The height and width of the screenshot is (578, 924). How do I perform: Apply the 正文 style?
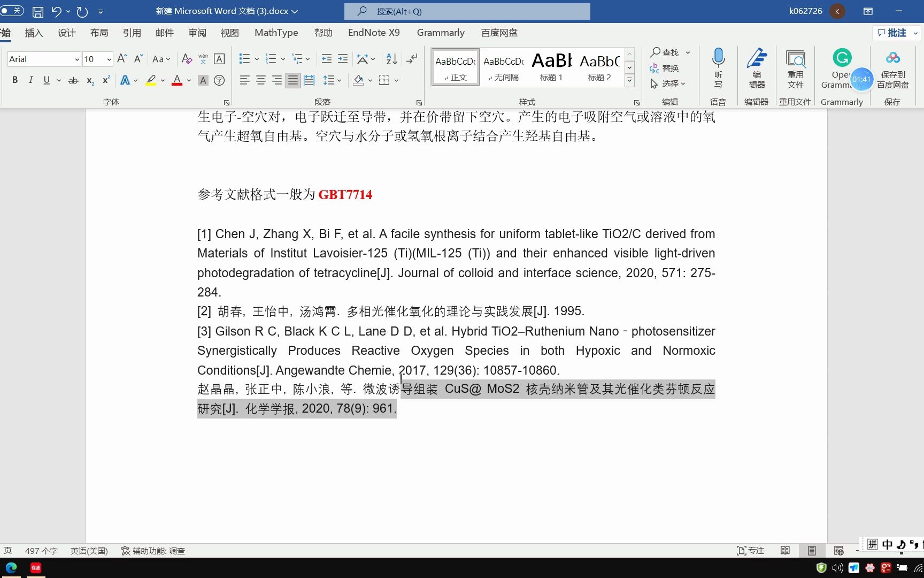pyautogui.click(x=456, y=67)
